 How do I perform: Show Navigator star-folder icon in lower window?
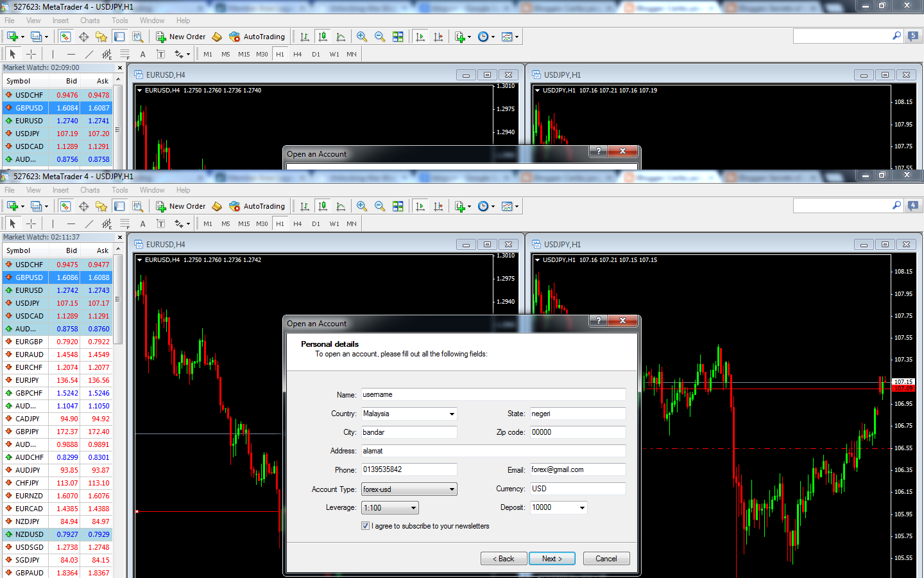click(x=101, y=206)
